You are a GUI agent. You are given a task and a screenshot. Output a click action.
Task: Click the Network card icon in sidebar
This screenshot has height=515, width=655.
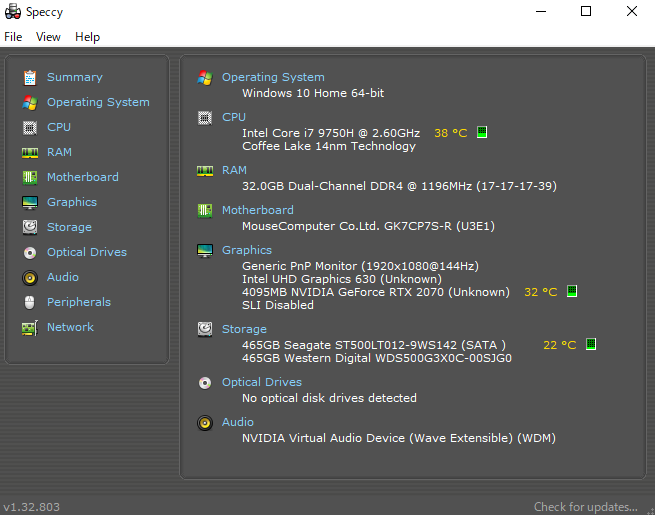[30, 328]
